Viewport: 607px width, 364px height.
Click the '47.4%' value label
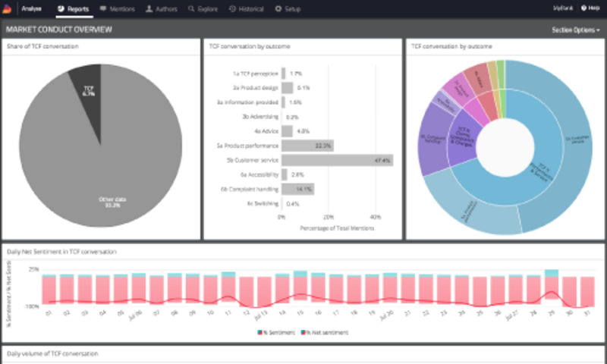pos(382,160)
